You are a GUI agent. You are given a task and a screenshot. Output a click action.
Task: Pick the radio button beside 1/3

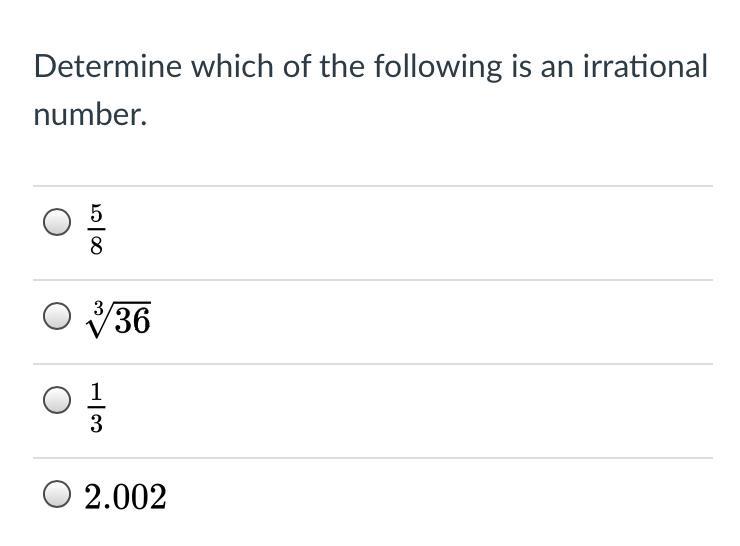pos(58,401)
